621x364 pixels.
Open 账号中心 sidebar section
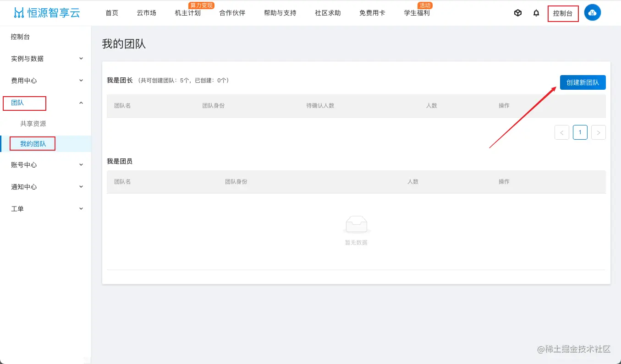[x=24, y=165]
